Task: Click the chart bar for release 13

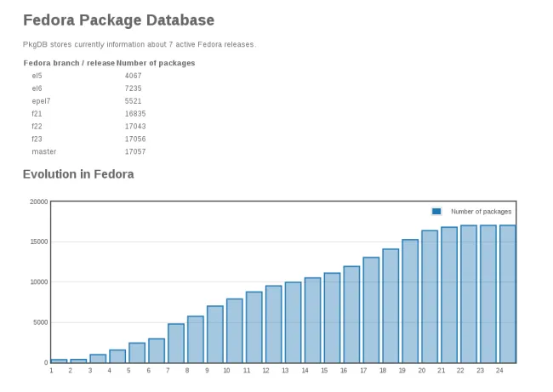Action: coord(293,322)
